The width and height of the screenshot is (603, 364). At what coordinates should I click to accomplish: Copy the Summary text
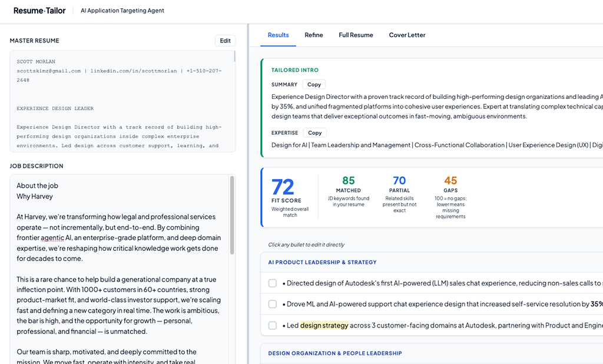tap(314, 85)
